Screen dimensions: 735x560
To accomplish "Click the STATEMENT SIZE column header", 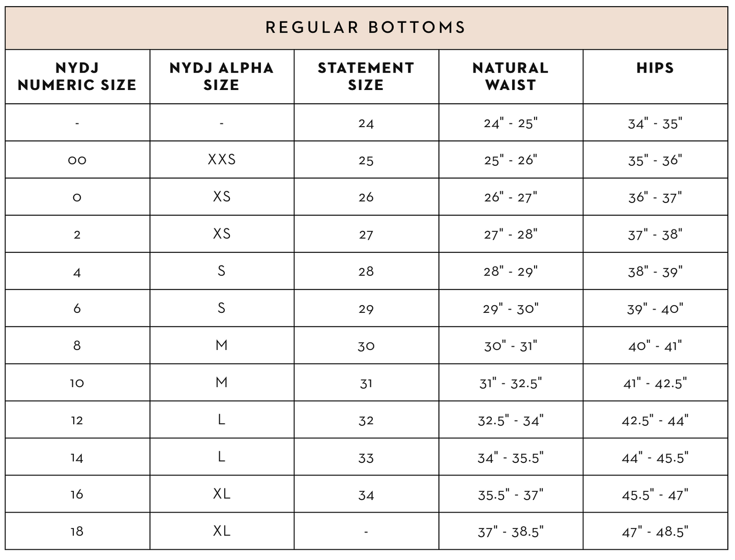I will pyautogui.click(x=366, y=76).
